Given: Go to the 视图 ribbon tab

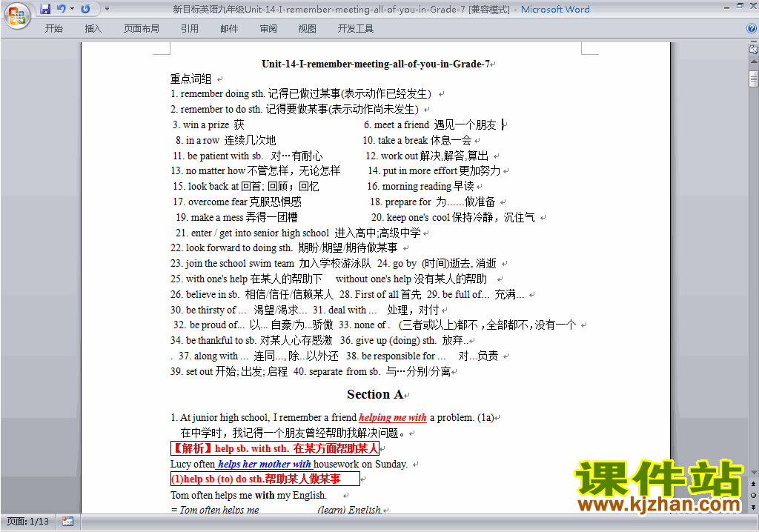Looking at the screenshot, I should click(x=308, y=29).
